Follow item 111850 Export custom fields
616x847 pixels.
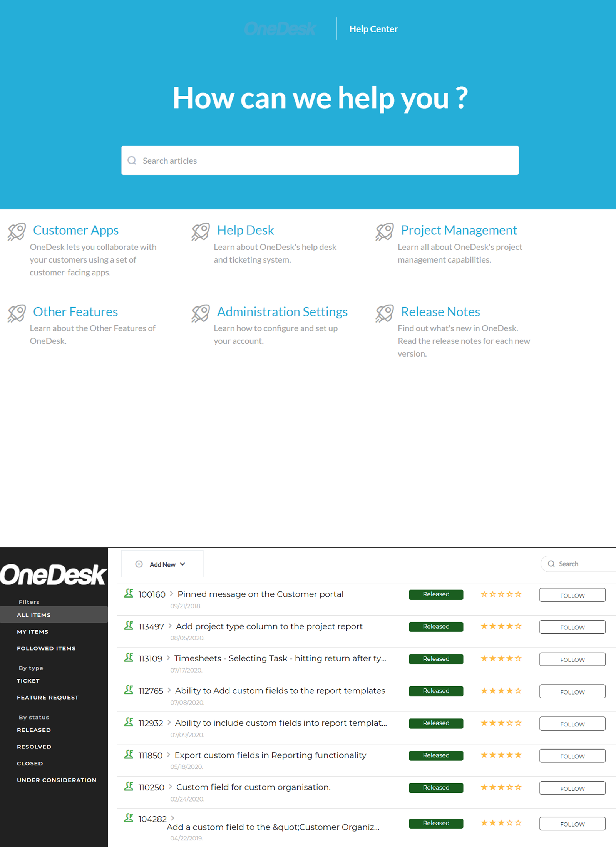572,756
